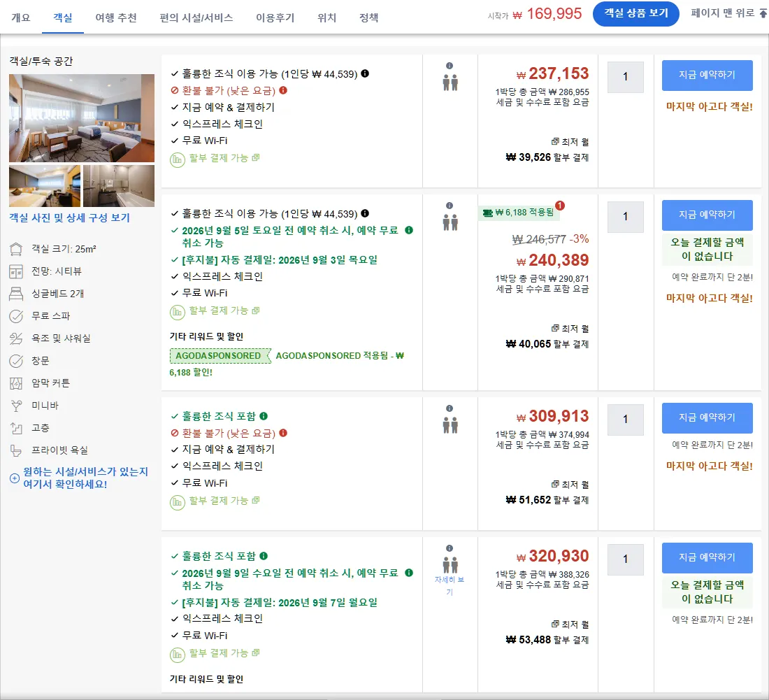
Task: Click non-refundable info icon in ₩309,913 offer
Action: point(283,433)
